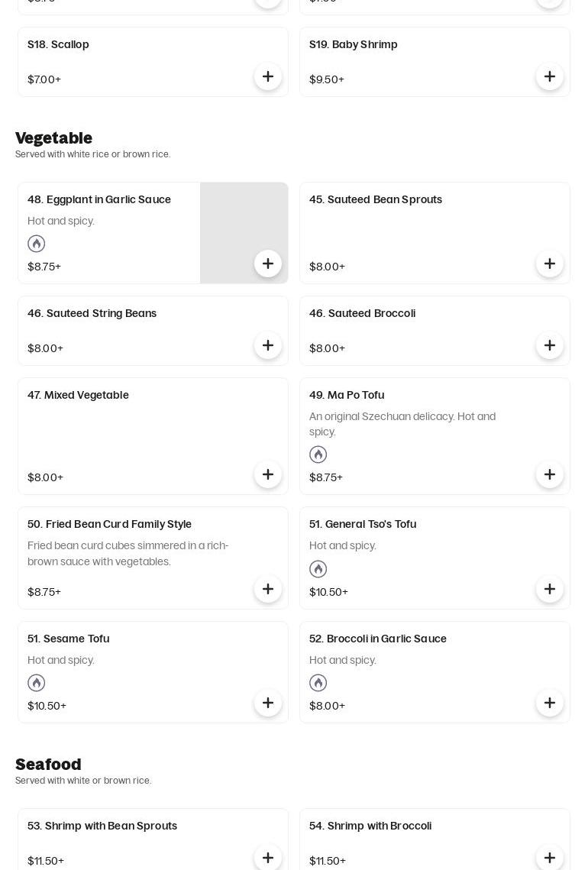The height and width of the screenshot is (870, 588).
Task: Tap the plus icon for Shrimp with Broccoli
Action: 550,858
